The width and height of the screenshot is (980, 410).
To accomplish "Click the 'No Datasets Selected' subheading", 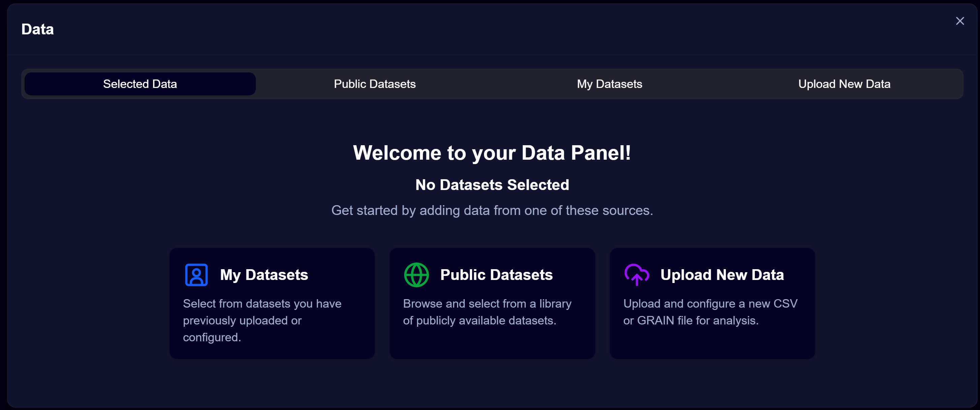I will (x=492, y=185).
